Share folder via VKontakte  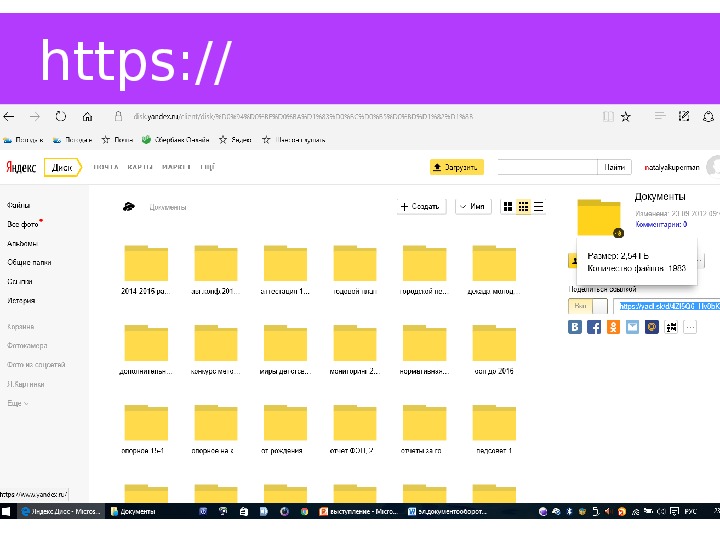coord(574,327)
